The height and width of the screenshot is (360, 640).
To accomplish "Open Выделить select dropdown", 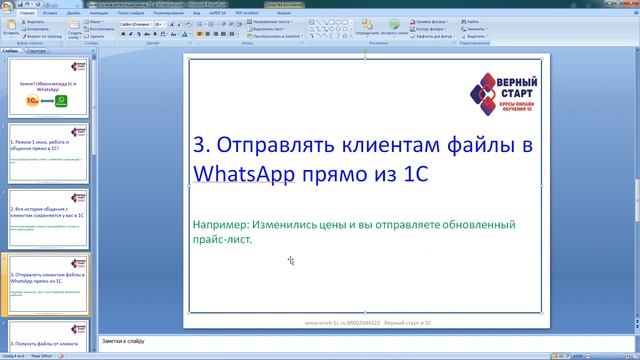I will tap(474, 36).
